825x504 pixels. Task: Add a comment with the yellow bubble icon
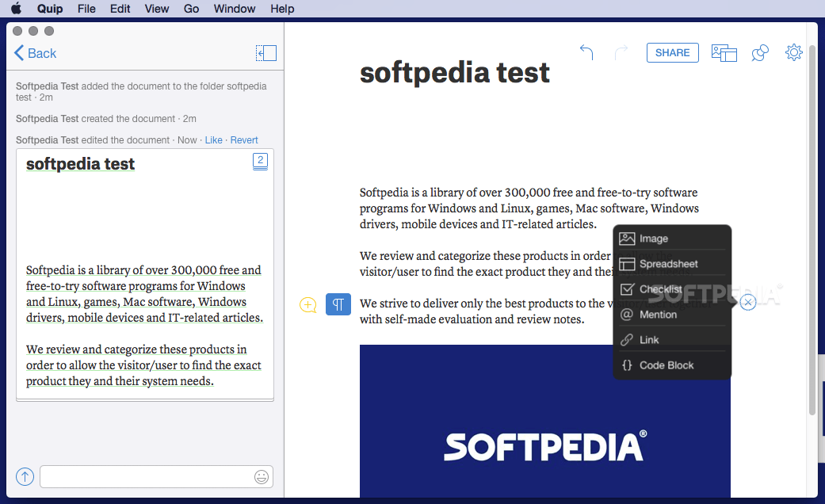point(307,304)
